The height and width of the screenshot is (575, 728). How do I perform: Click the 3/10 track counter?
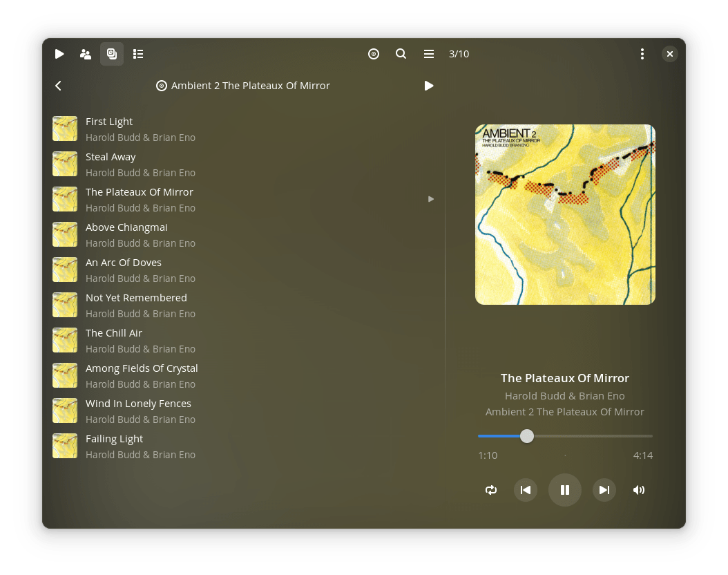click(x=459, y=54)
